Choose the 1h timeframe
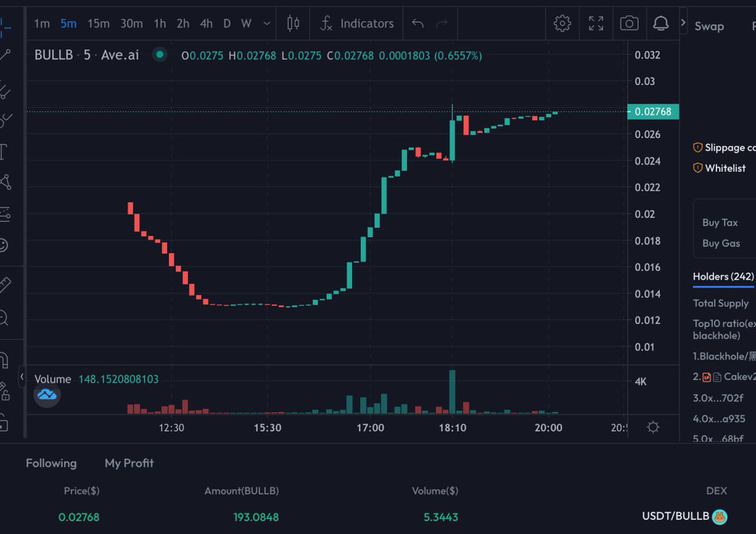 click(x=160, y=24)
